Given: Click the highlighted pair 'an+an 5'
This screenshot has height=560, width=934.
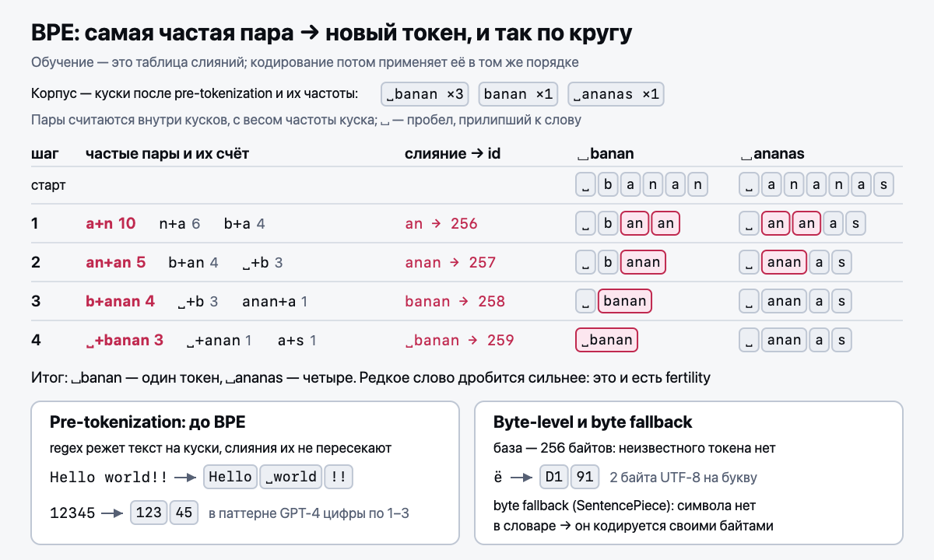Looking at the screenshot, I should pyautogui.click(x=115, y=263).
